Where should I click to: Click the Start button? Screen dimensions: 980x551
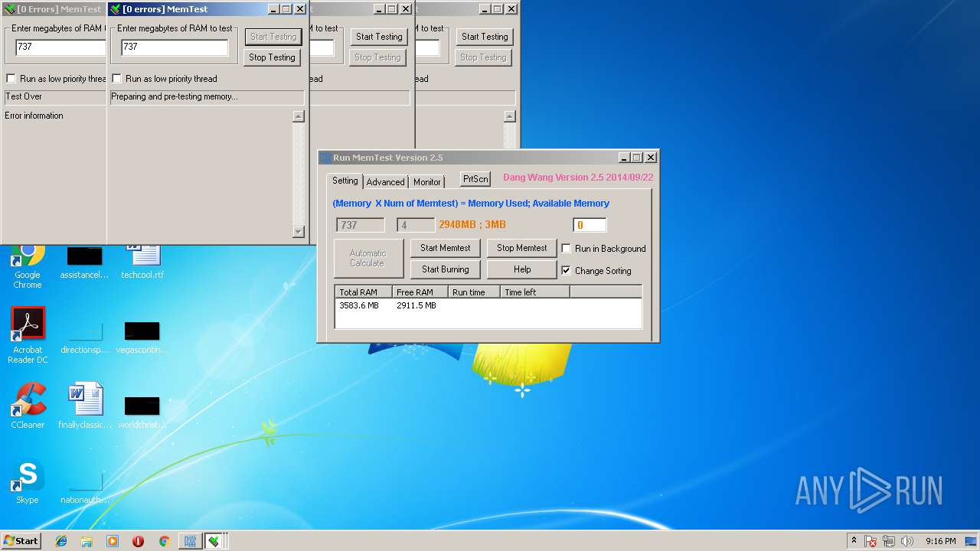tap(21, 541)
